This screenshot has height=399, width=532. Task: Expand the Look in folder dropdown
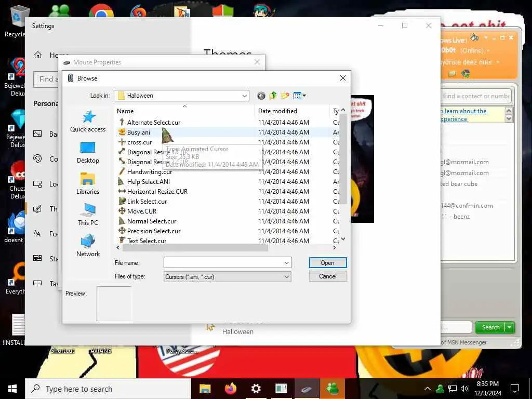pos(244,96)
